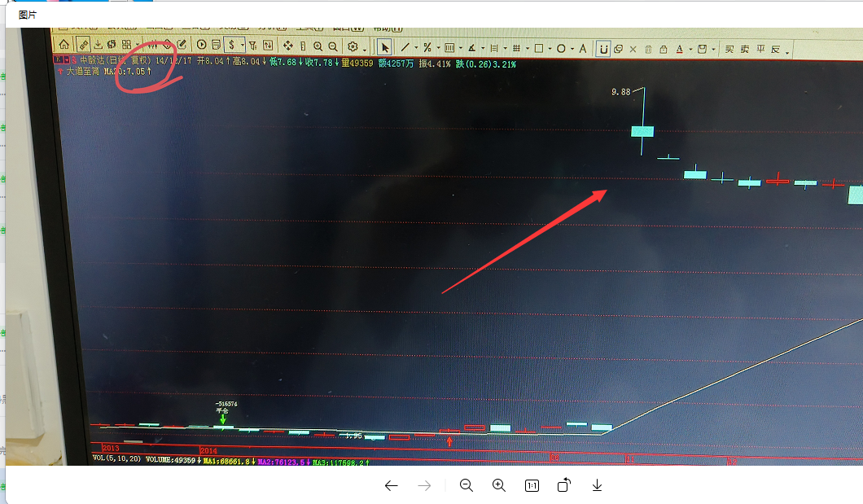Pick the red-underlined A font color
This screenshot has height=504, width=863.
(680, 50)
